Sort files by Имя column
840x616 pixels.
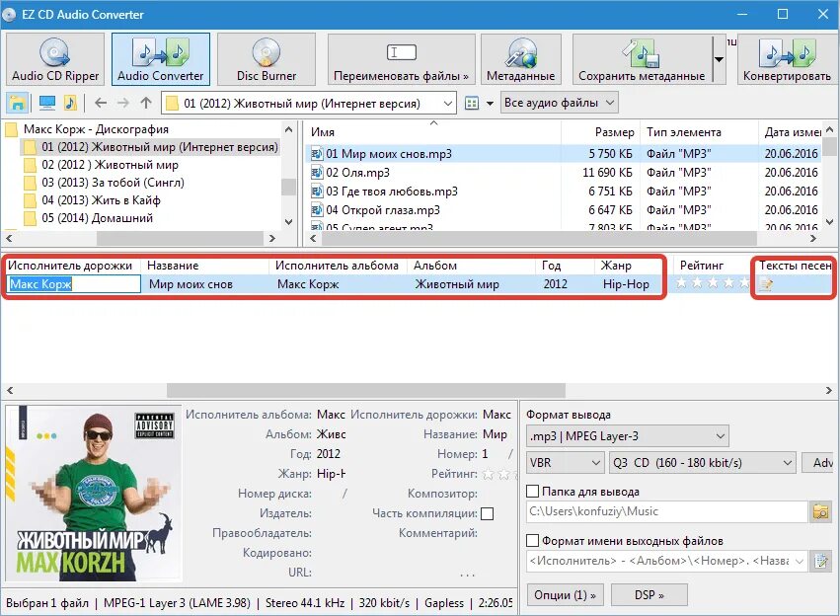click(x=433, y=132)
